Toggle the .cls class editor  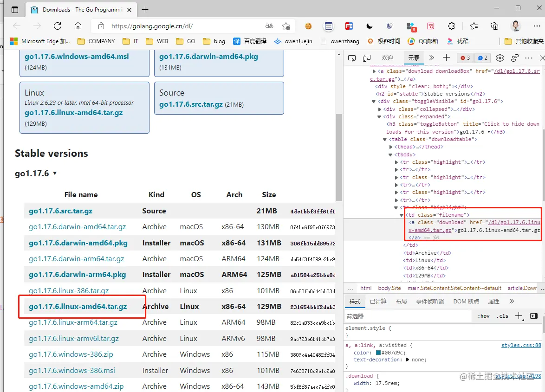[x=502, y=316]
